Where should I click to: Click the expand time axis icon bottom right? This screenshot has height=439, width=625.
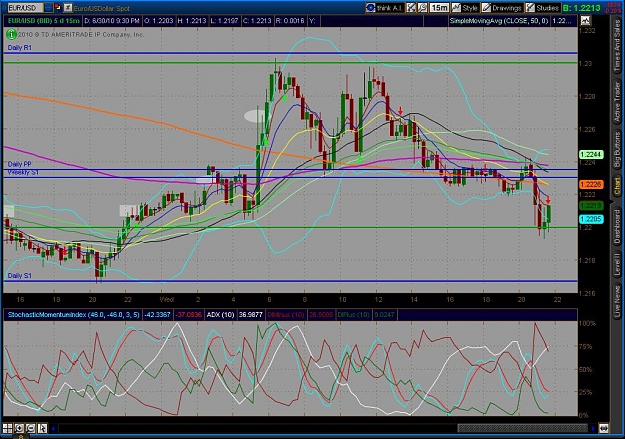[x=604, y=429]
